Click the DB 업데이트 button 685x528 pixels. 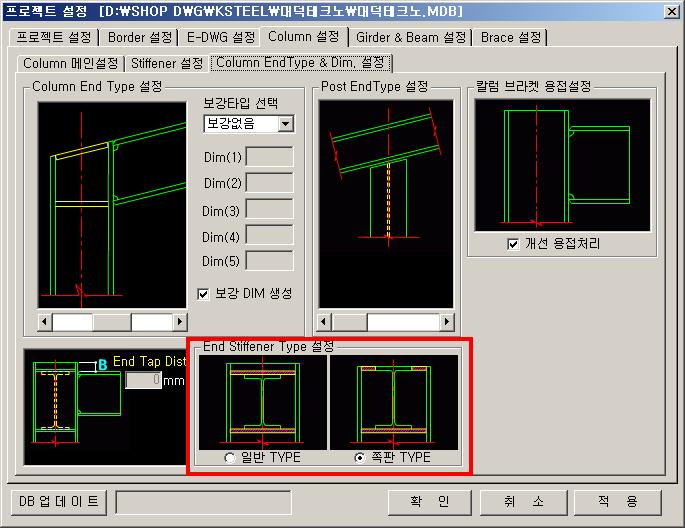(x=59, y=501)
